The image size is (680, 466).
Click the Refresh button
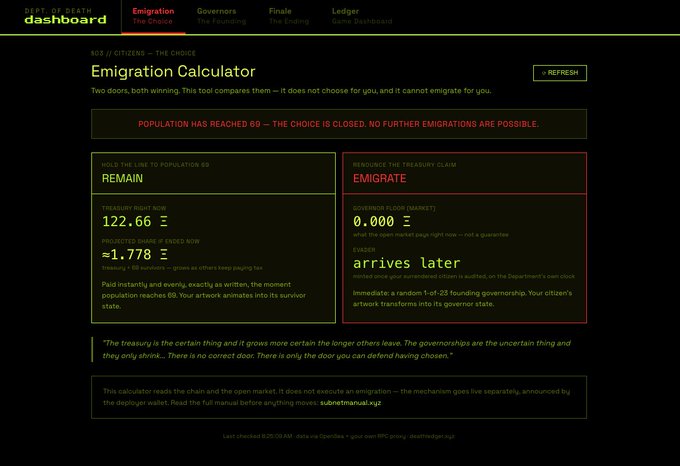pos(560,73)
